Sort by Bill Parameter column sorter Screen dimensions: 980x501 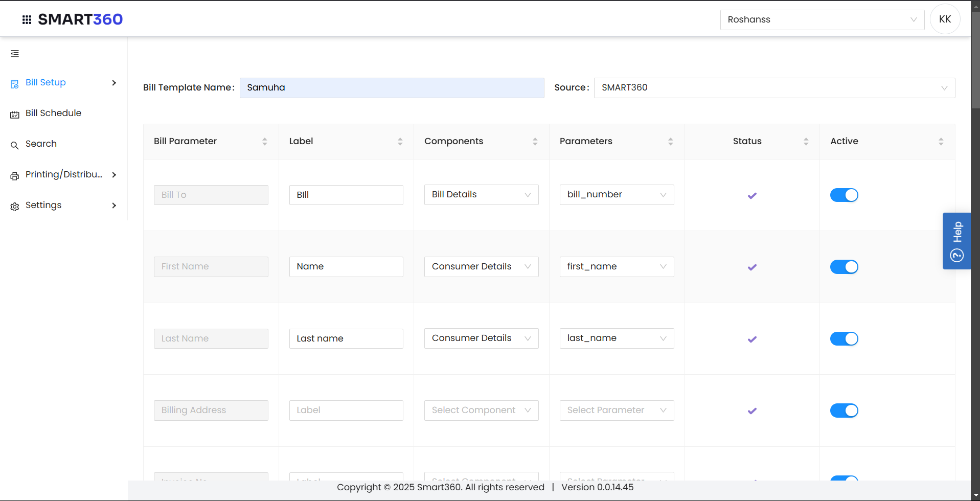(265, 142)
